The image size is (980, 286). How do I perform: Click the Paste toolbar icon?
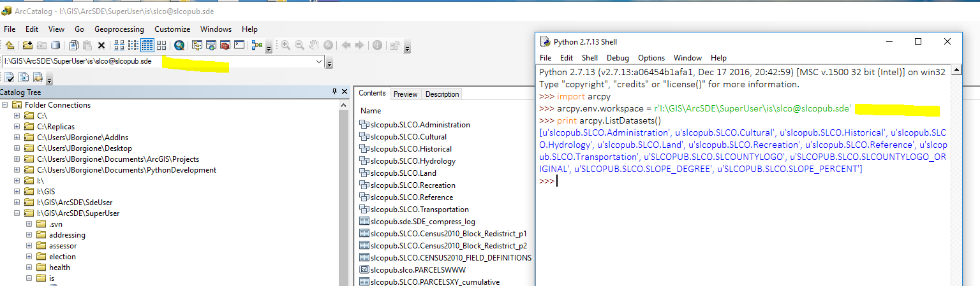pyautogui.click(x=87, y=45)
